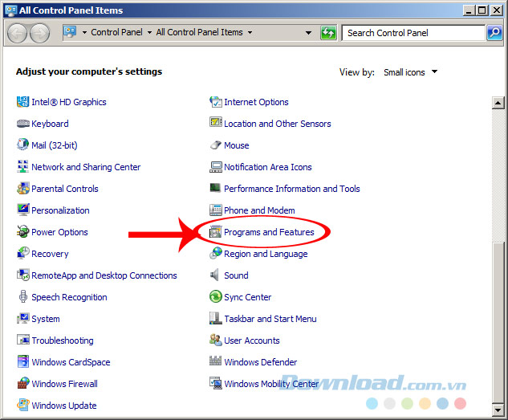Viewport: 508px width, 420px height.
Task: Go forward with the Forward arrow button
Action: (40, 33)
